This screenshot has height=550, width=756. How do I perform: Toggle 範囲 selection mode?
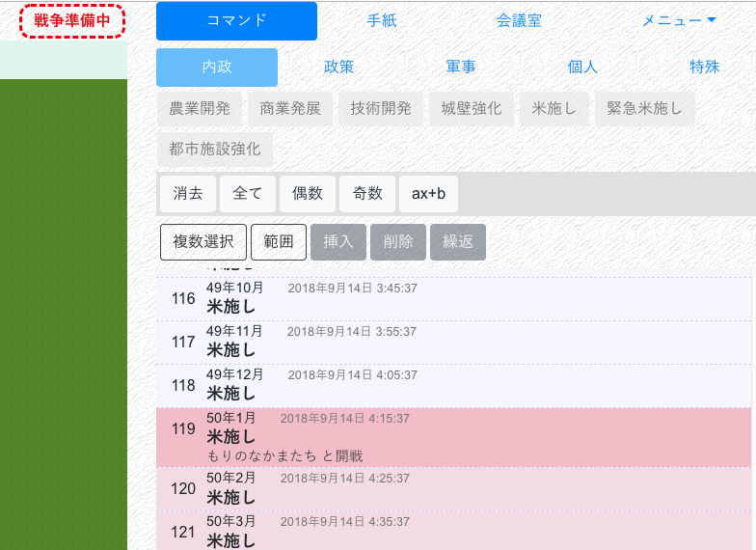pos(279,242)
